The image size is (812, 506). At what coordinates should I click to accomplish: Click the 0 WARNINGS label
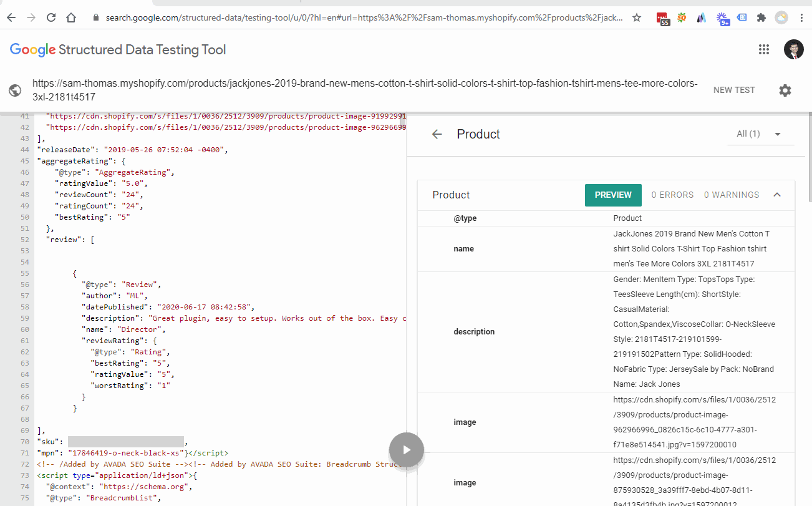732,195
